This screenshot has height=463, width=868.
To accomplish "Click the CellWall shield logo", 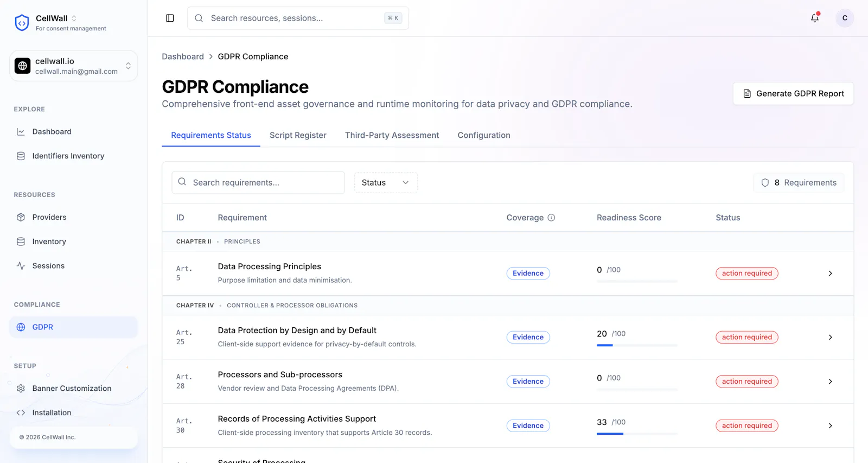I will tap(22, 23).
